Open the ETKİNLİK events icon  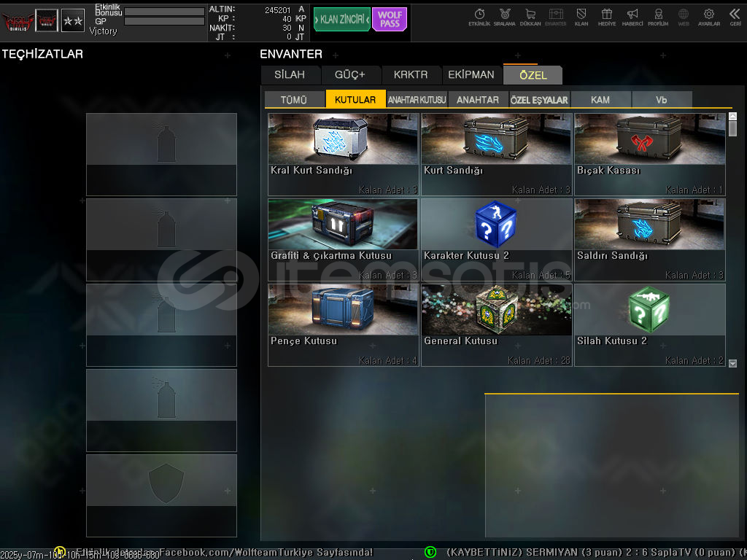[479, 17]
